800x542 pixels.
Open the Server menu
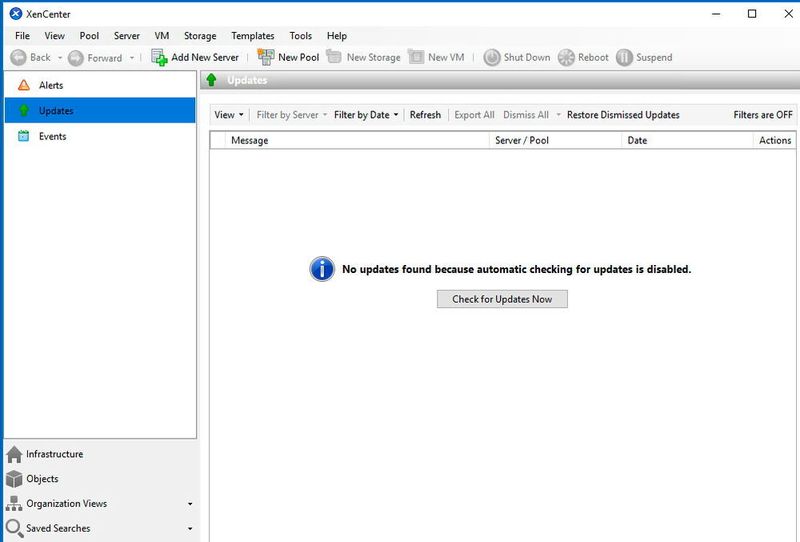click(127, 36)
